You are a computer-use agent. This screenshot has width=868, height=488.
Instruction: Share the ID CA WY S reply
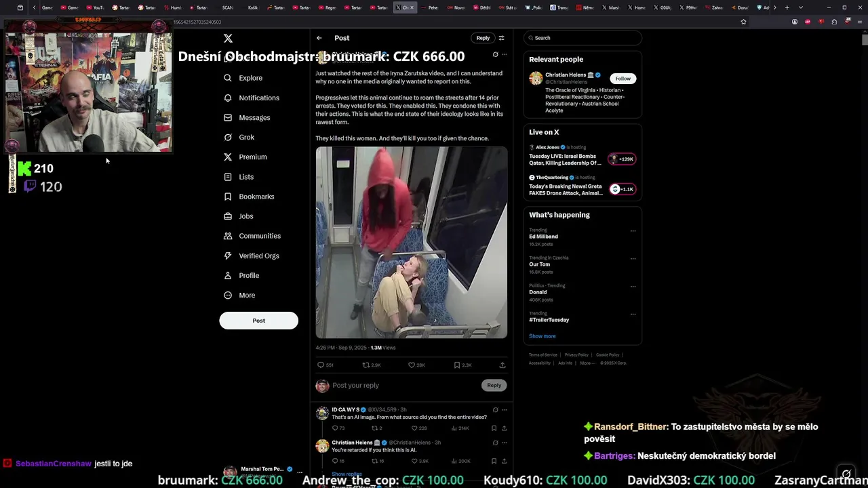pyautogui.click(x=504, y=428)
